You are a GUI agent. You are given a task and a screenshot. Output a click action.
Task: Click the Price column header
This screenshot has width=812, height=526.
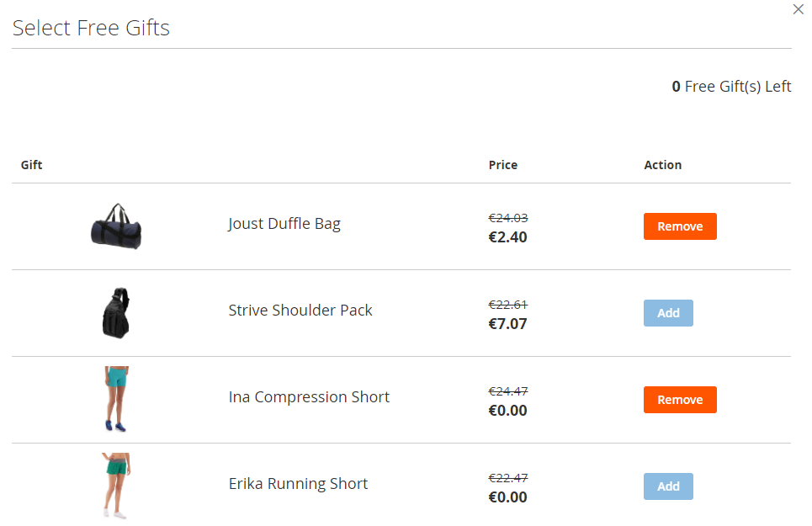(x=503, y=165)
